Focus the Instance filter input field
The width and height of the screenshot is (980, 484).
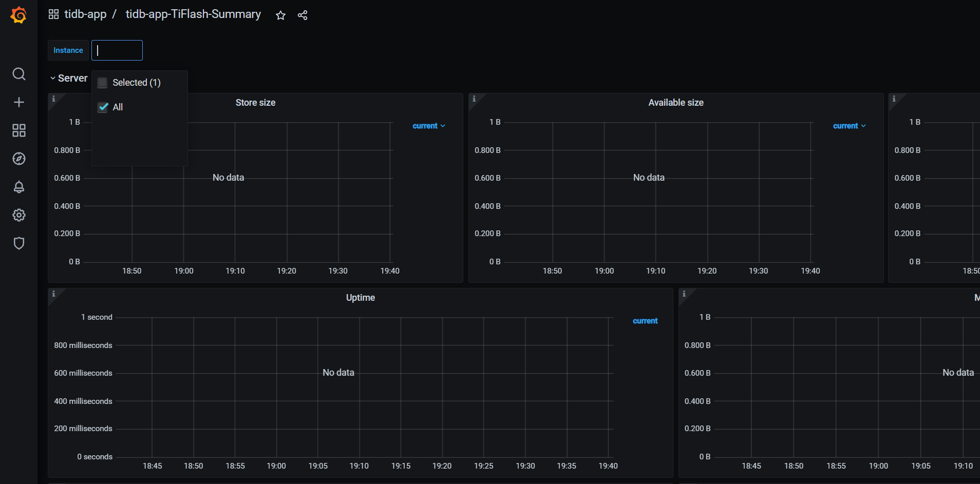[117, 50]
